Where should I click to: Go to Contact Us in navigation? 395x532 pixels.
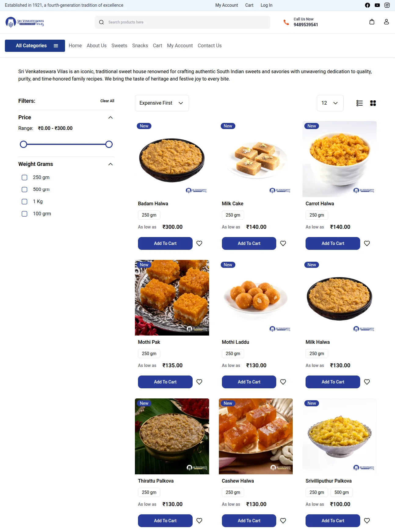(209, 46)
